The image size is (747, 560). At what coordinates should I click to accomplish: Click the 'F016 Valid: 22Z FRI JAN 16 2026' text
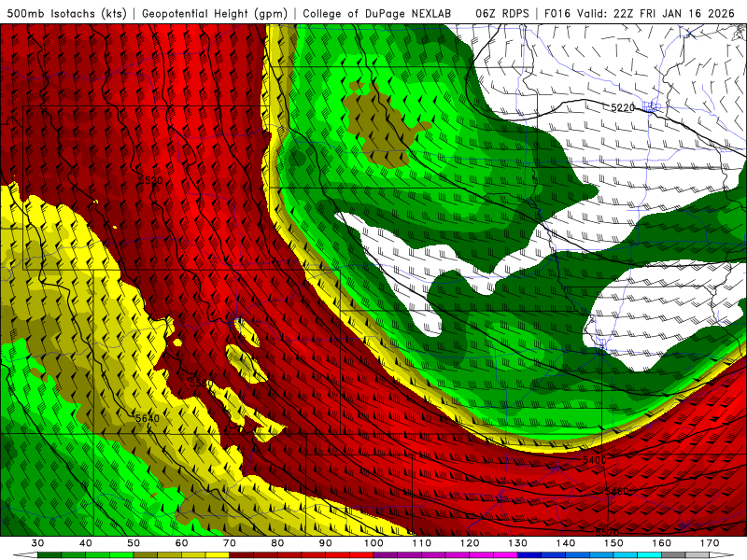point(640,13)
